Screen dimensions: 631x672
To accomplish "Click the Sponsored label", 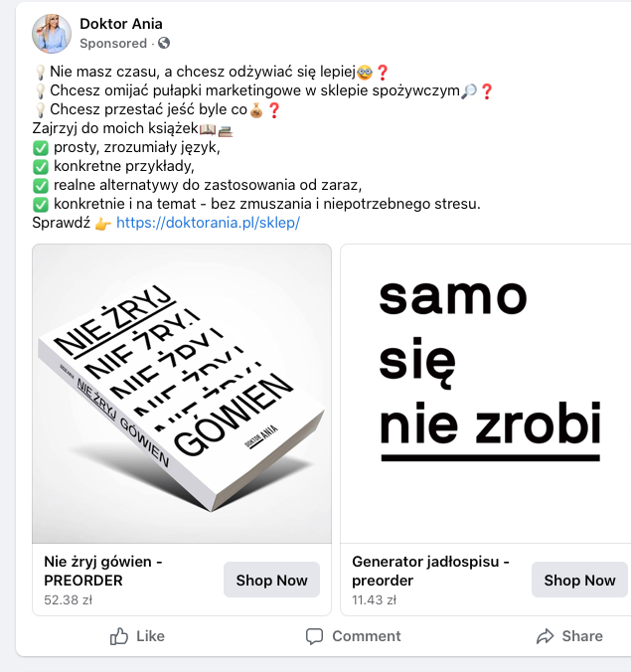I will (x=113, y=44).
